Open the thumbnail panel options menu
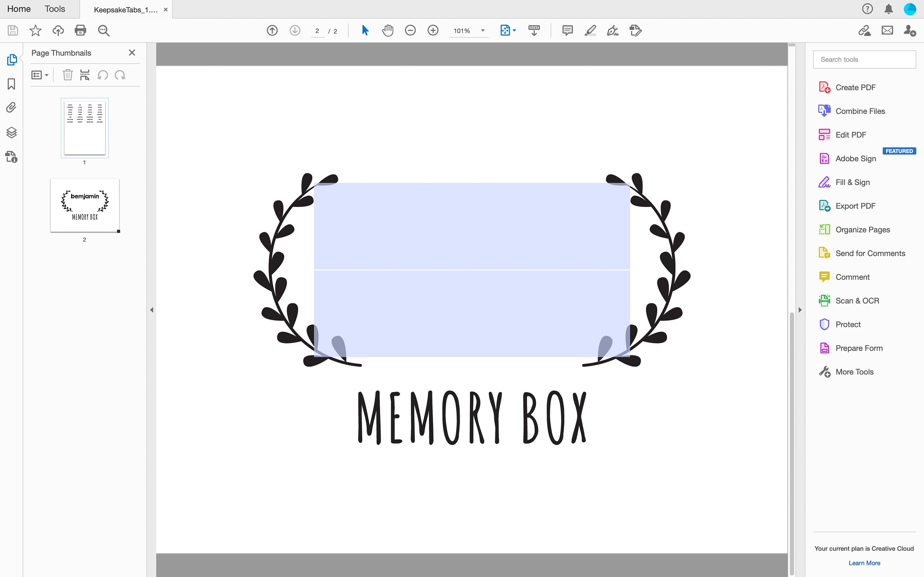 [x=39, y=74]
